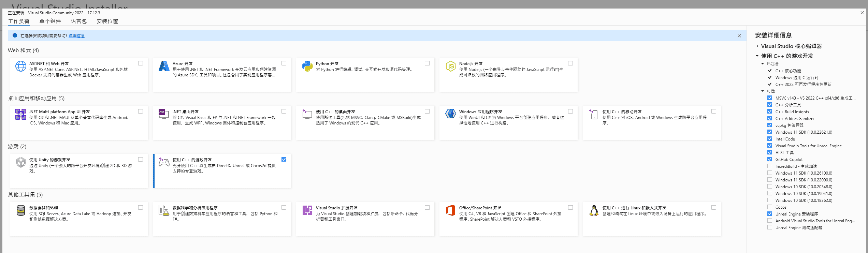The height and width of the screenshot is (253, 868).
Task: Click C++ 2022 redistributable update item
Action: click(x=803, y=85)
